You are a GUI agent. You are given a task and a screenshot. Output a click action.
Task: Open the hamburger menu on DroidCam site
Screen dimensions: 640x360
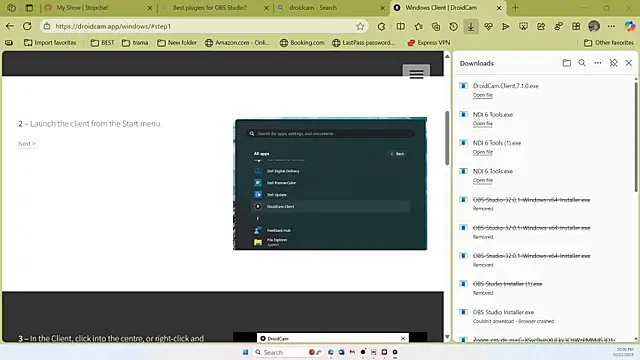click(416, 73)
